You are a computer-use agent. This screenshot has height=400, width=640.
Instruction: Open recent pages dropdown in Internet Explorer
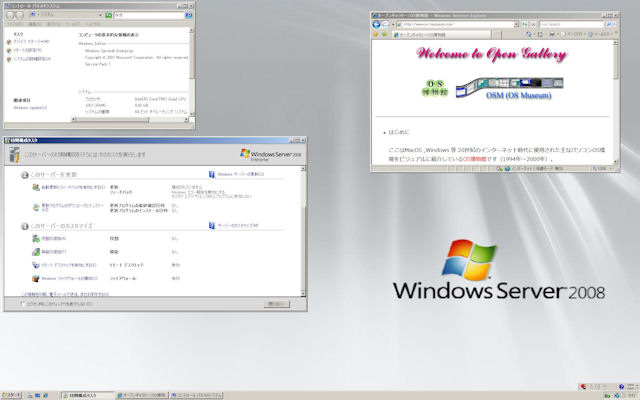(x=393, y=25)
